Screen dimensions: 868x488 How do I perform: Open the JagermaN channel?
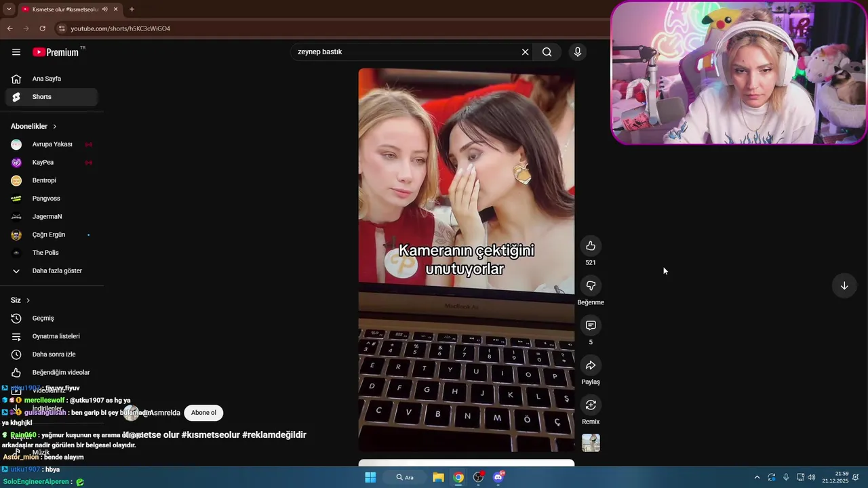52,217
